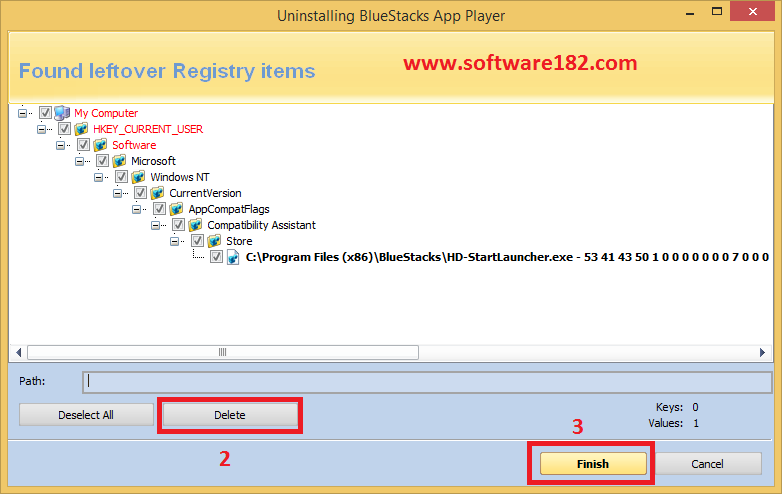
Task: Click the Store registry key icon
Action: [x=214, y=241]
